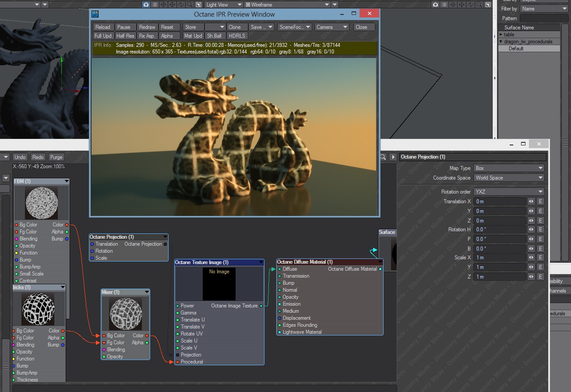Click the Mixer node preview sphere
Screen dimensions: 571x392
click(x=125, y=314)
